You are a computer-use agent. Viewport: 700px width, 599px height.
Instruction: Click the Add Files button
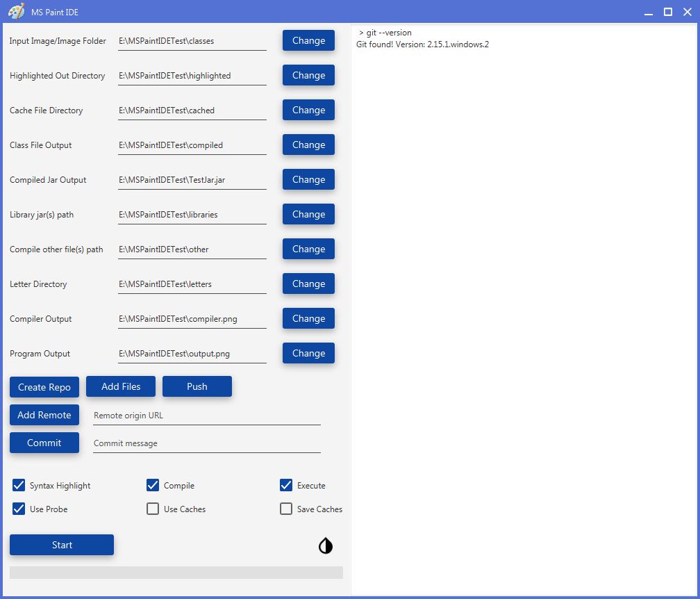(120, 386)
